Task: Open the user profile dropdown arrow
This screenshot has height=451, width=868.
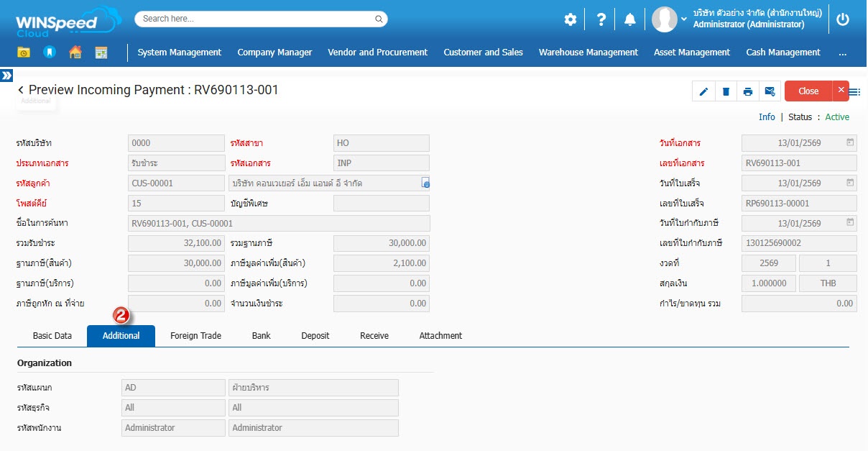Action: pyautogui.click(x=683, y=19)
